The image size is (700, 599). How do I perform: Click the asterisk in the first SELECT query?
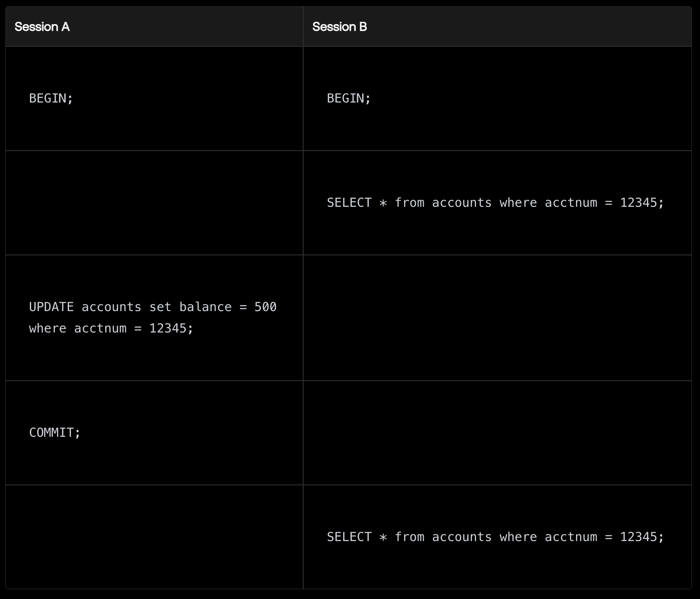[383, 203]
